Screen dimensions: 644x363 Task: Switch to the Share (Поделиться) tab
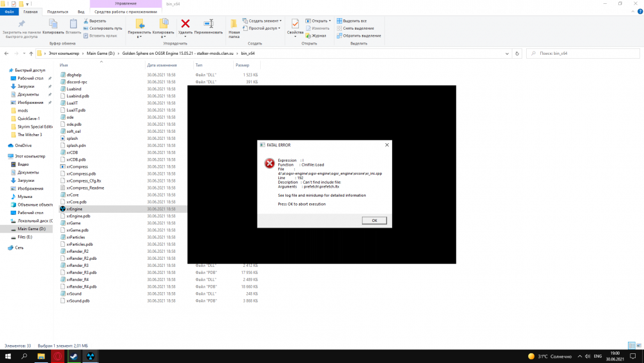(x=57, y=12)
